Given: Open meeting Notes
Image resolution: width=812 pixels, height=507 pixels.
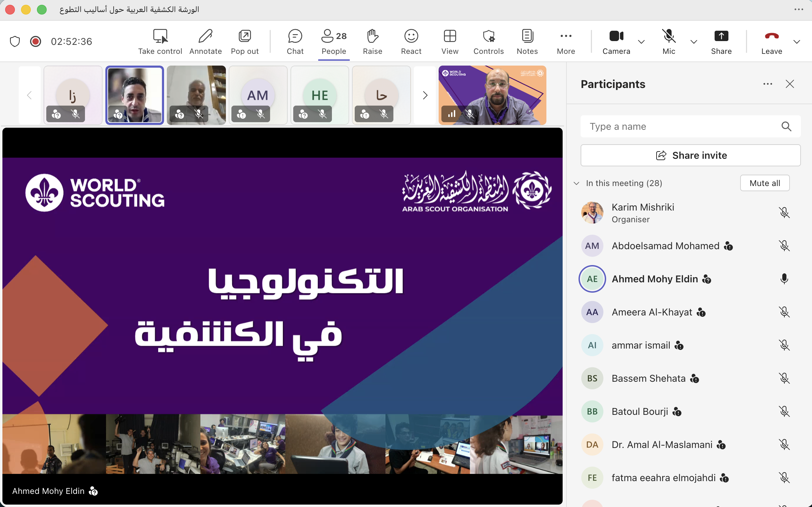Looking at the screenshot, I should (x=527, y=42).
